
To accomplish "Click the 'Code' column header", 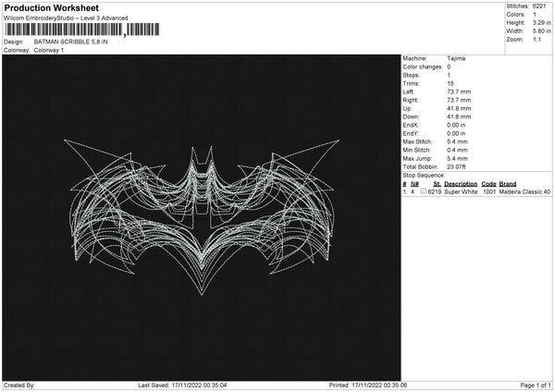I will [488, 184].
